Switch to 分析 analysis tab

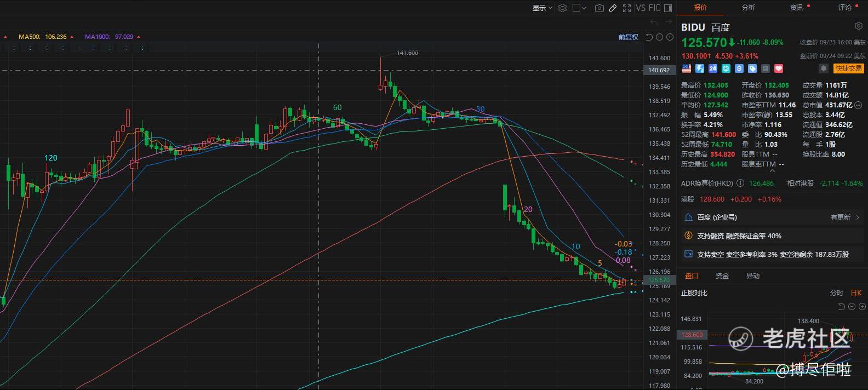pyautogui.click(x=748, y=8)
